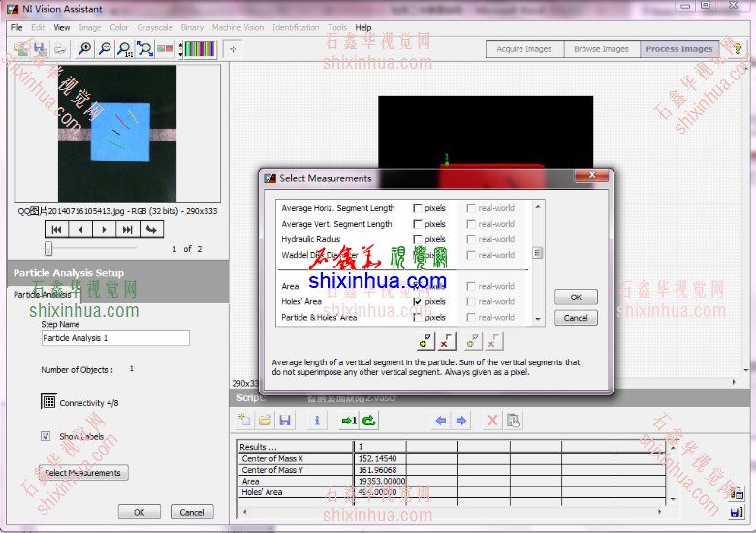The width and height of the screenshot is (756, 533).
Task: Click the red X delete step icon
Action: tap(492, 421)
